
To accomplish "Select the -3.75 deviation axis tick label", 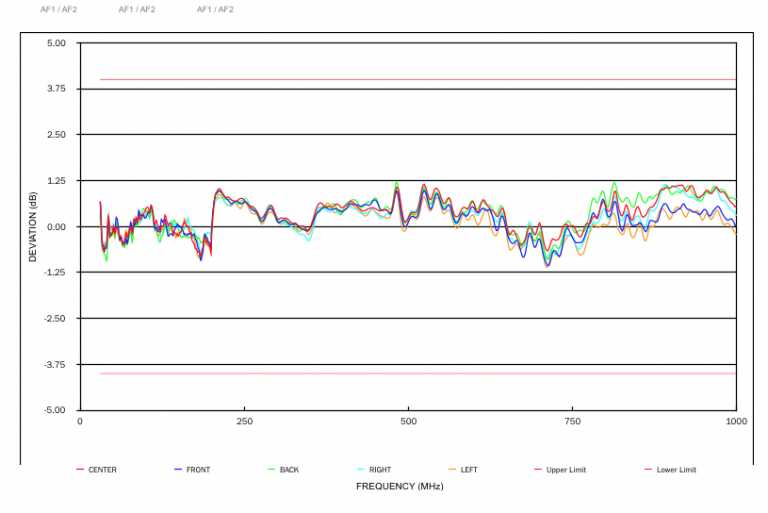I will [x=55, y=365].
